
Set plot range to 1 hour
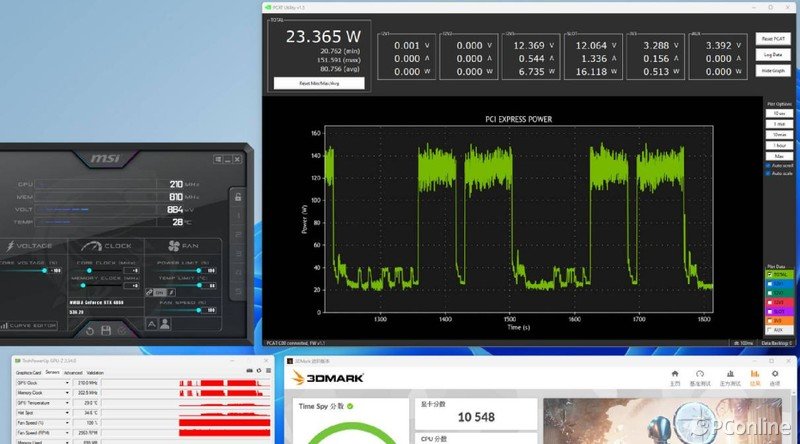tap(779, 145)
